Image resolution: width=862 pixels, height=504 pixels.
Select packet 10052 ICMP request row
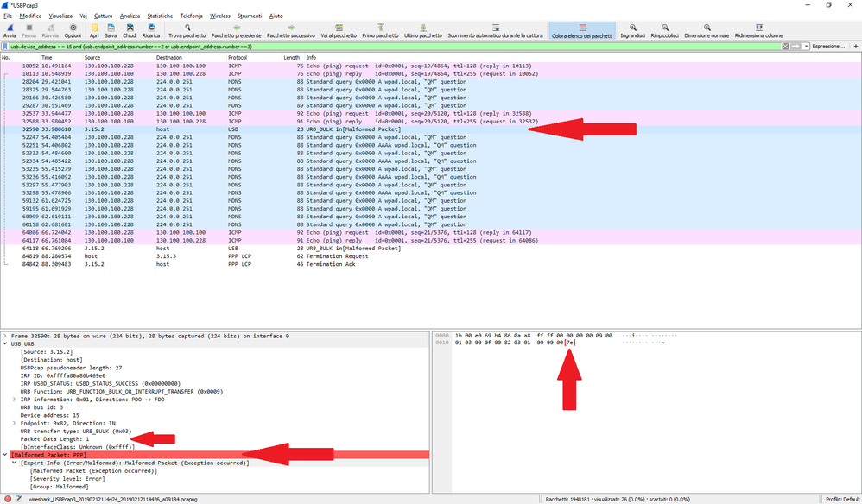430,66
